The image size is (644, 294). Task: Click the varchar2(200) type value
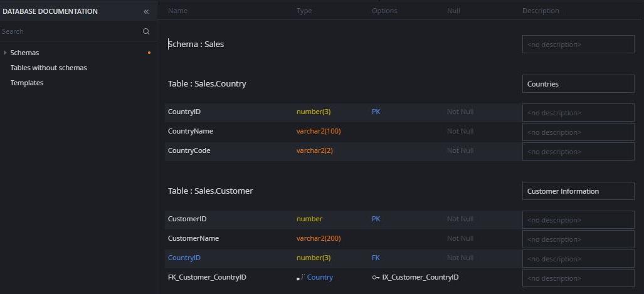319,239
